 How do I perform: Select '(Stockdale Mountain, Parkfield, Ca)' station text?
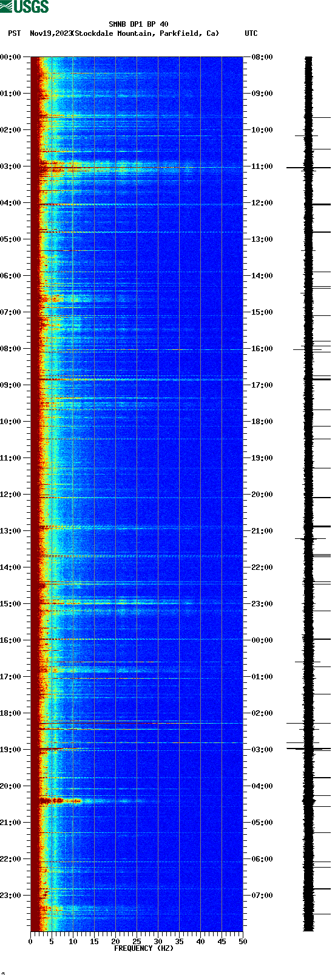(x=145, y=33)
